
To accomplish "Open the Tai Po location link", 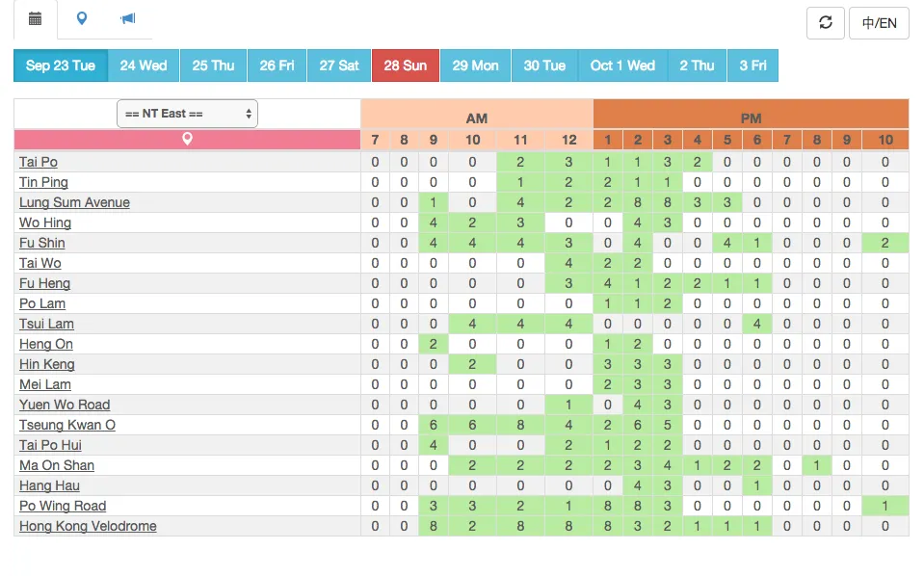I will point(39,162).
